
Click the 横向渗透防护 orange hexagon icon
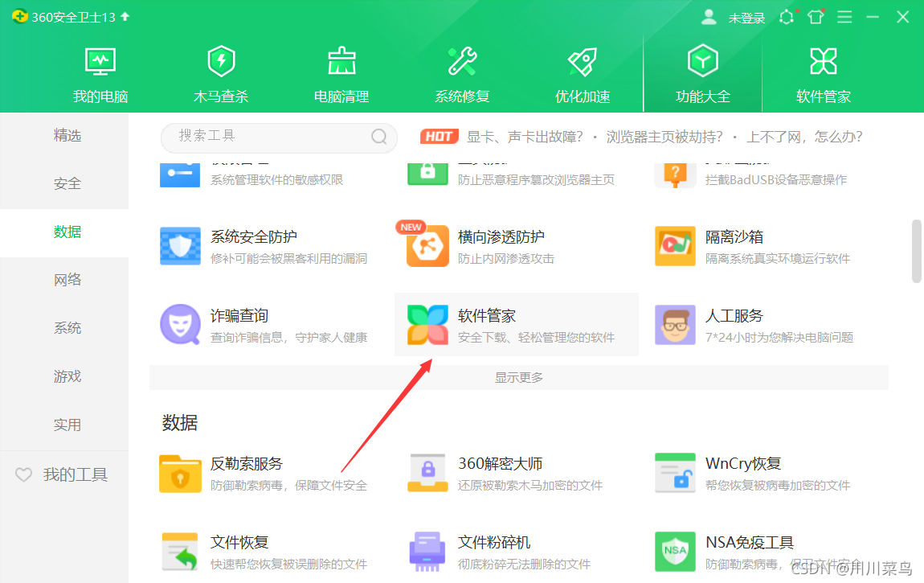[x=427, y=246]
